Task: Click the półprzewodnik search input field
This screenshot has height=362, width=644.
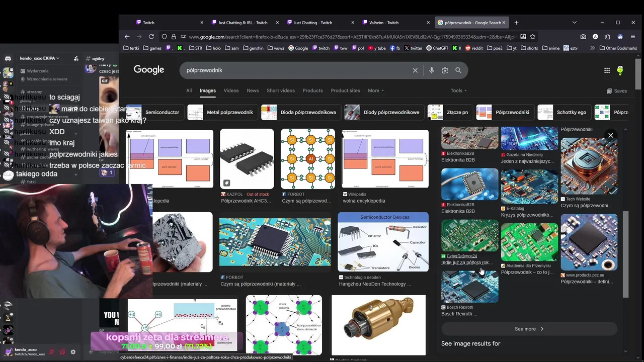Action: click(x=297, y=70)
